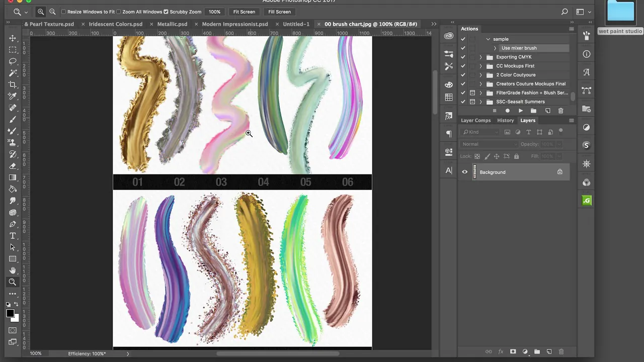
Task: Expand the Creators Couture Mockups Final set
Action: pyautogui.click(x=480, y=84)
